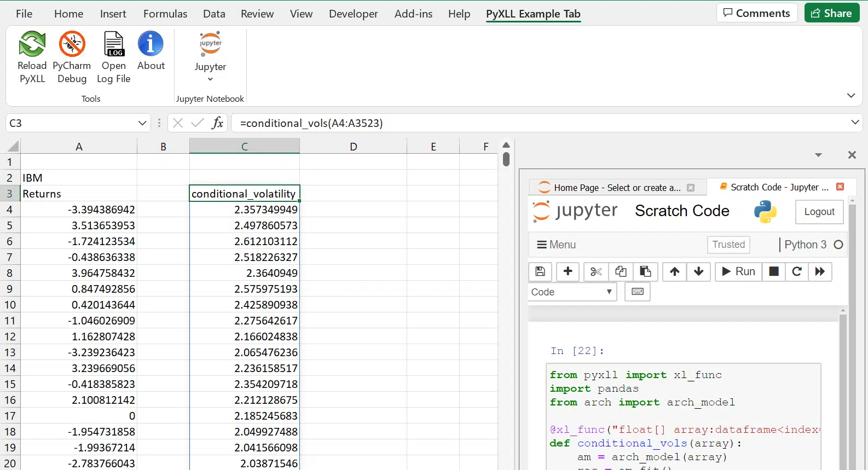Open the Help ribbon tab
Image resolution: width=868 pixels, height=470 pixels.
coord(459,14)
